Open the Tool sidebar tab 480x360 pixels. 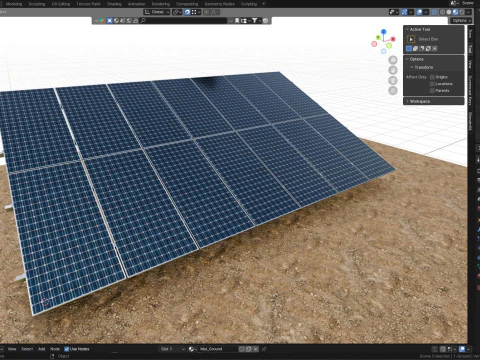click(x=470, y=49)
